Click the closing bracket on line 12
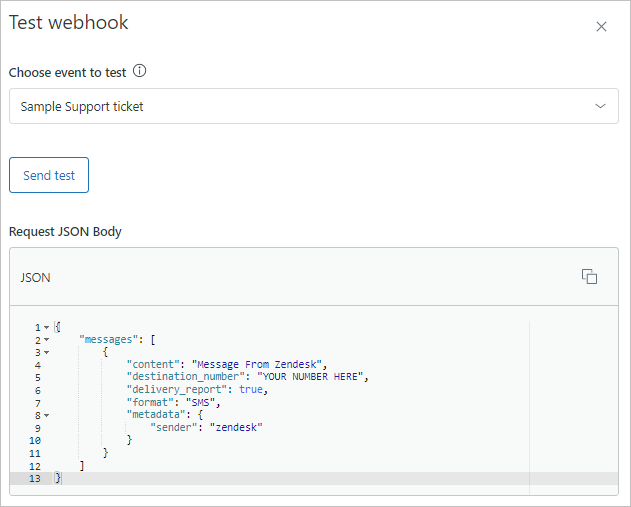This screenshot has height=507, width=631. point(82,466)
